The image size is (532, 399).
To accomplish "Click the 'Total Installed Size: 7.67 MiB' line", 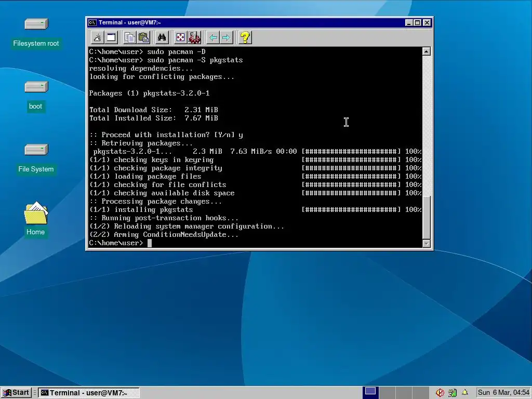I will (153, 118).
